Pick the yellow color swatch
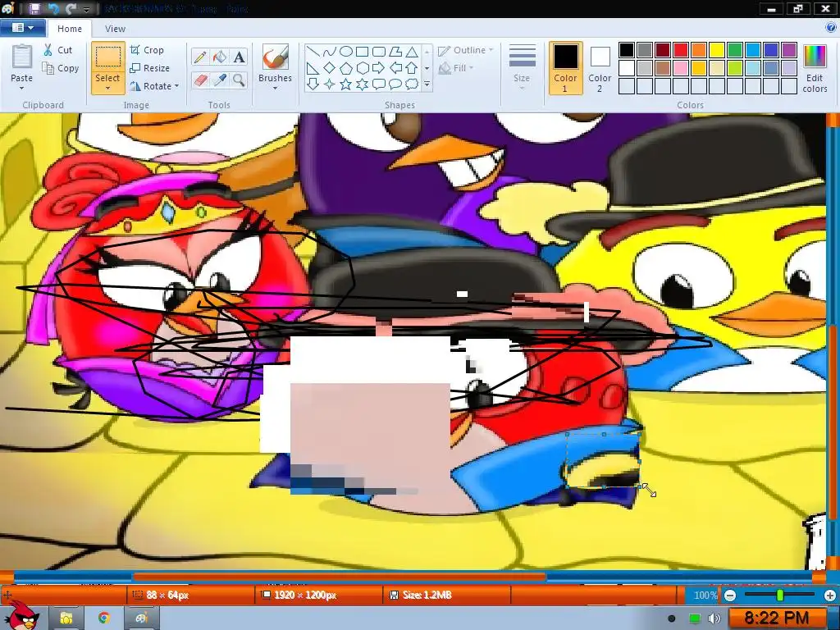This screenshot has width=840, height=630. [x=717, y=50]
